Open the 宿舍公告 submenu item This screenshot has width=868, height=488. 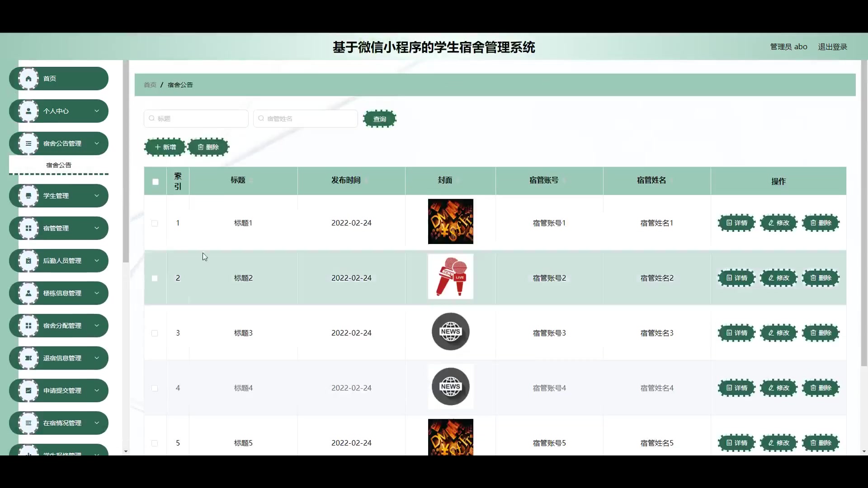[59, 165]
